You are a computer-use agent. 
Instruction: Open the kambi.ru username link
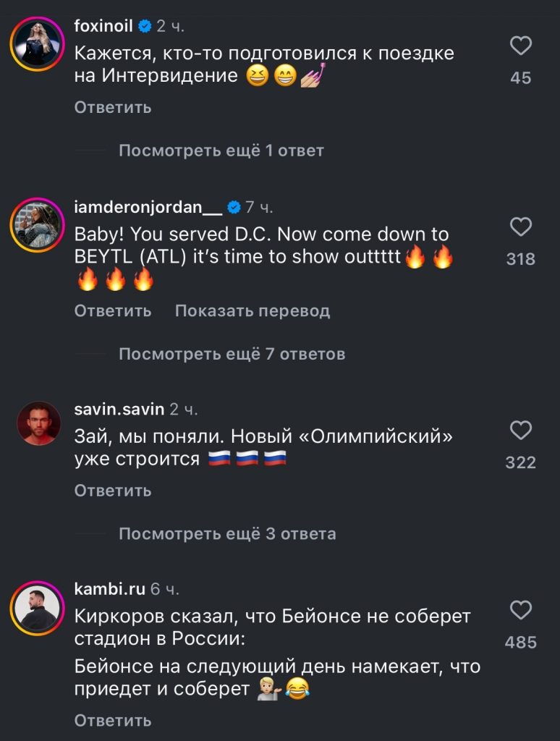pos(110,590)
